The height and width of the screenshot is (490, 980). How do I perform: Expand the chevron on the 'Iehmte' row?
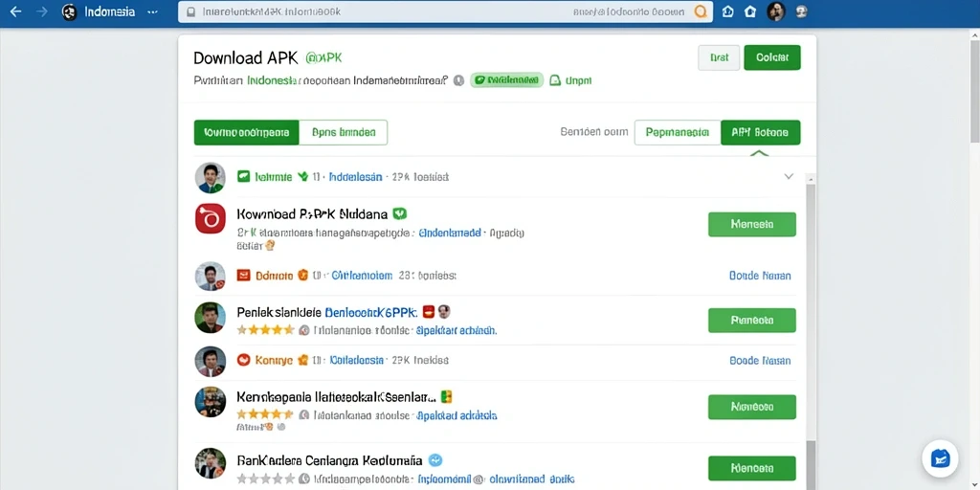click(789, 177)
